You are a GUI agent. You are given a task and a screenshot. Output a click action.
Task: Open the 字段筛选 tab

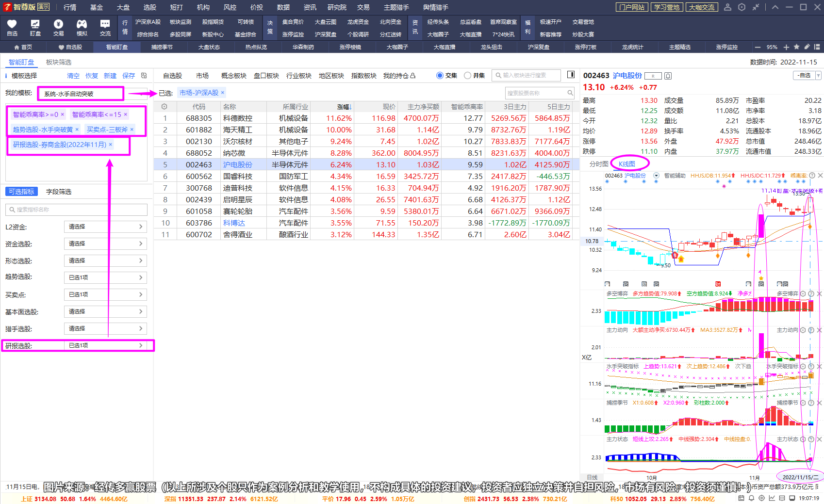(x=59, y=192)
